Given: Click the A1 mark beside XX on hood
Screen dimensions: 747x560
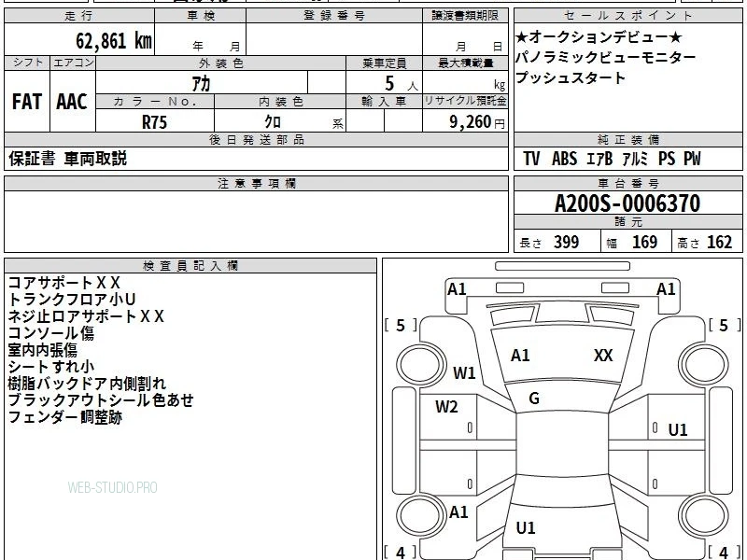Looking at the screenshot, I should click(x=520, y=356).
